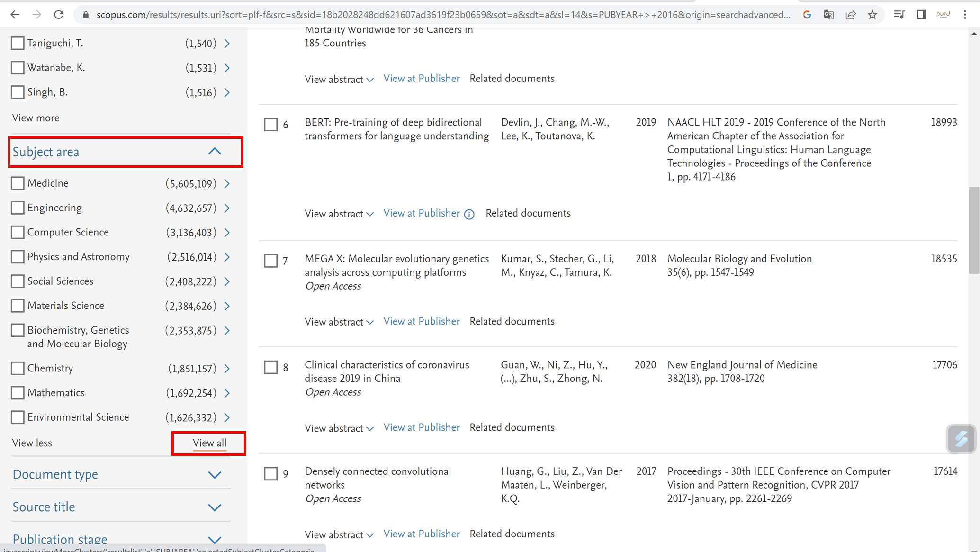Click the Google Translate icon in address bar

point(828,15)
